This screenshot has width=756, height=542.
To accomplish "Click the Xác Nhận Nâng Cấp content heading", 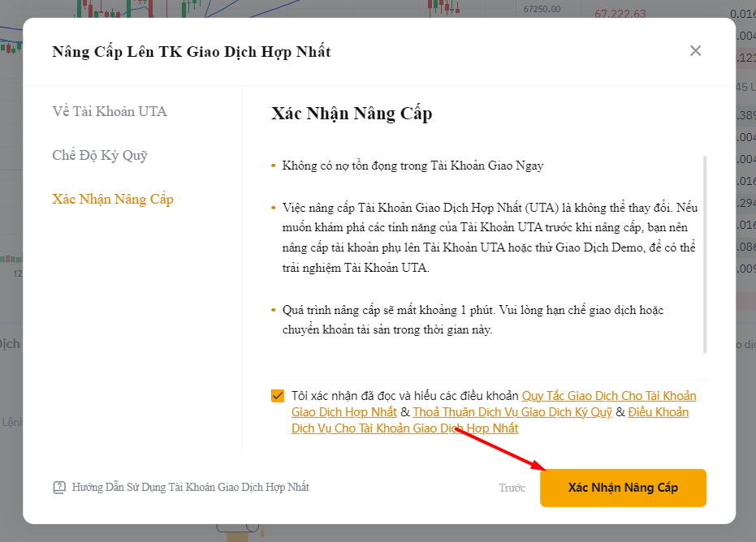I will [x=352, y=114].
